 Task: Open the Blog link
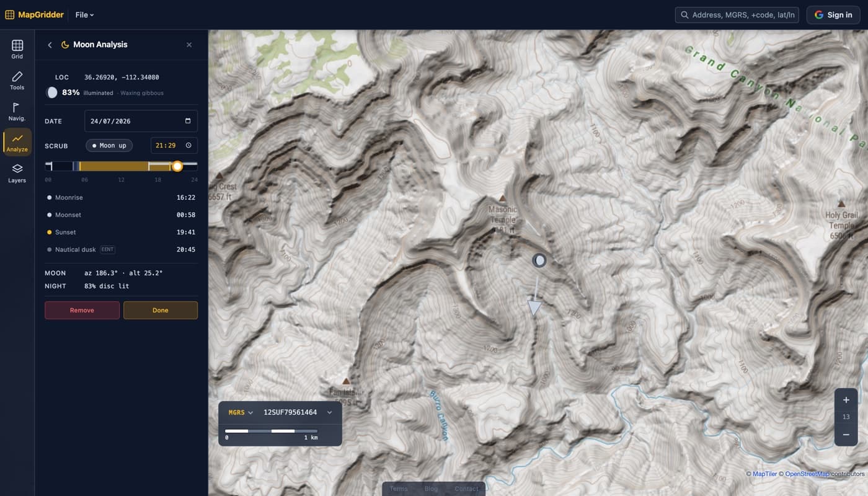pyautogui.click(x=431, y=489)
